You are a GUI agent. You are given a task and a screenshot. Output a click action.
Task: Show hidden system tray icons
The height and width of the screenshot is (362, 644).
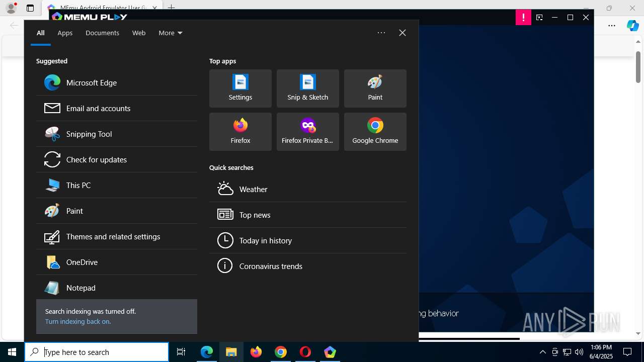pos(542,352)
